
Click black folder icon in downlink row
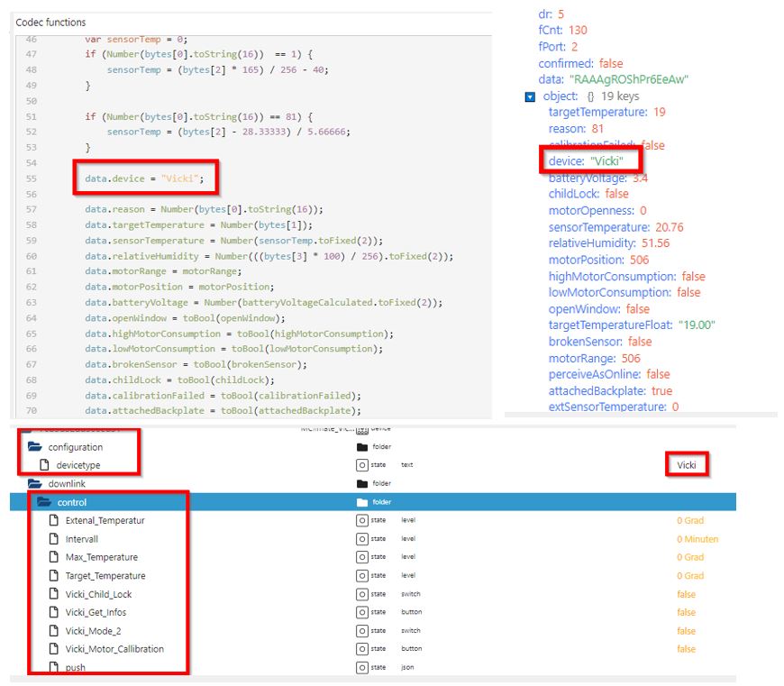click(362, 483)
